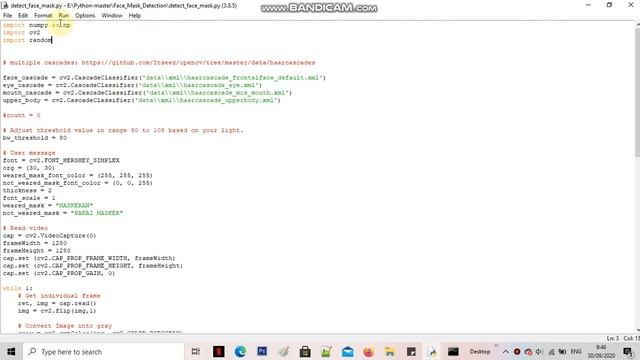This screenshot has width=640, height=360.
Task: Click the 'font_scale = 1' line
Action: pyautogui.click(x=29, y=198)
